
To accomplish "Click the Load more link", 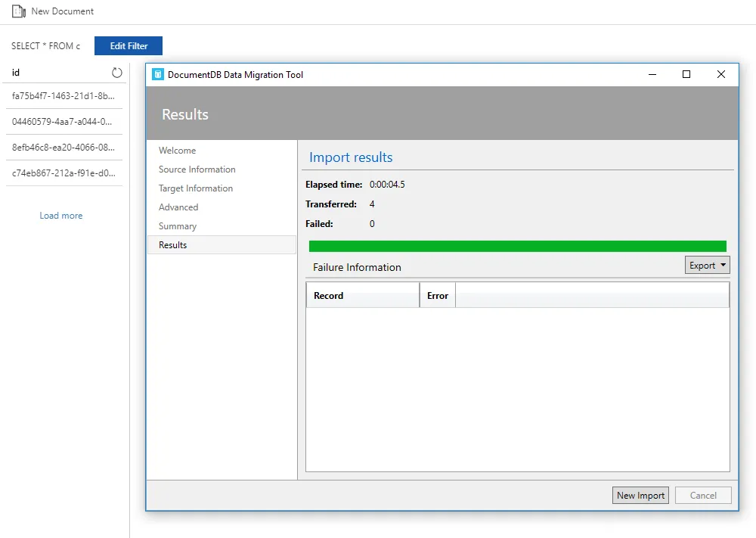I will (60, 216).
